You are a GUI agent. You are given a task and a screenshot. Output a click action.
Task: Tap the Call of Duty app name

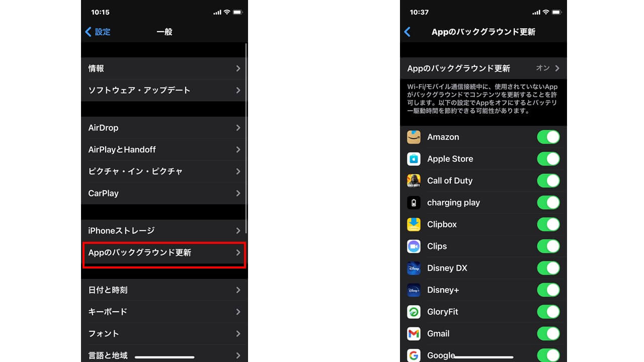click(450, 181)
